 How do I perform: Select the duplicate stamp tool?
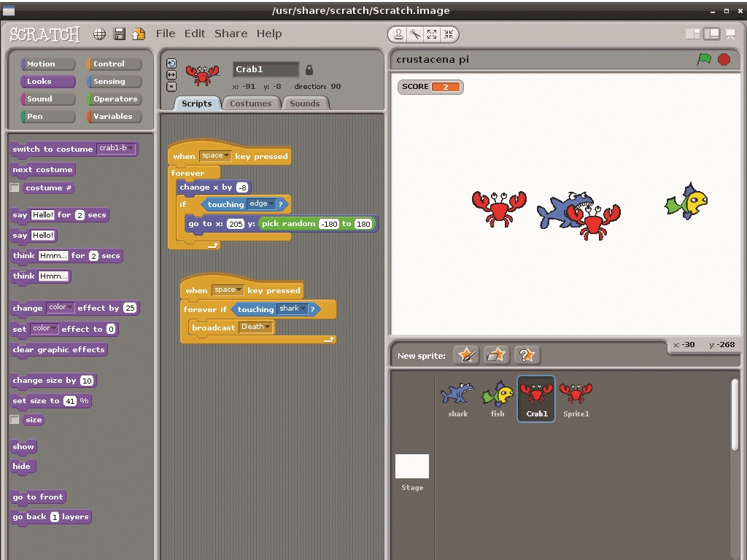click(398, 34)
